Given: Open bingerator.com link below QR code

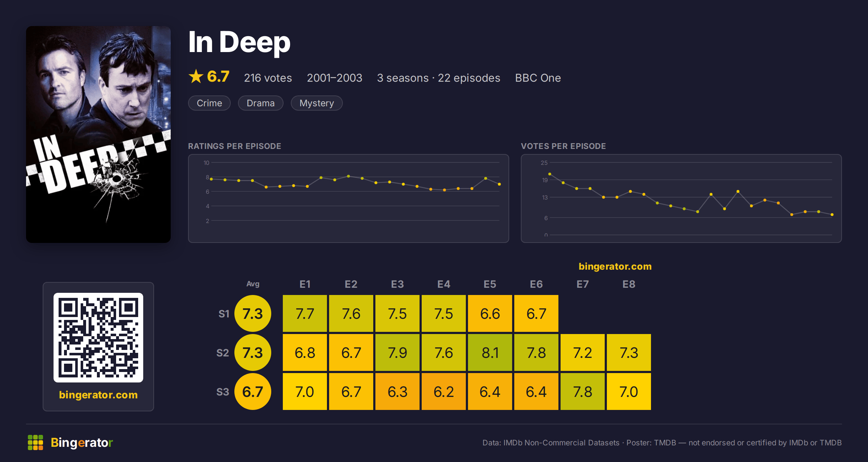Looking at the screenshot, I should (x=98, y=395).
